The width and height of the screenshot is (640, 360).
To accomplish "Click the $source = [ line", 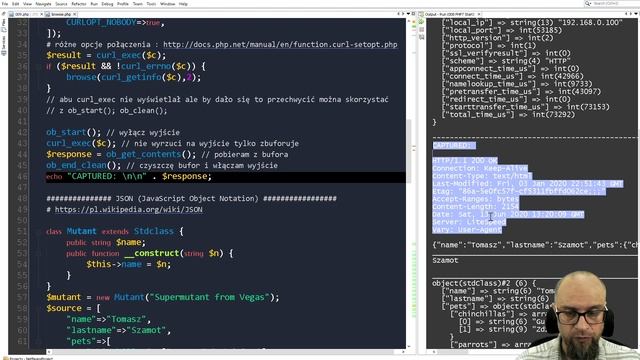I will 73,309.
